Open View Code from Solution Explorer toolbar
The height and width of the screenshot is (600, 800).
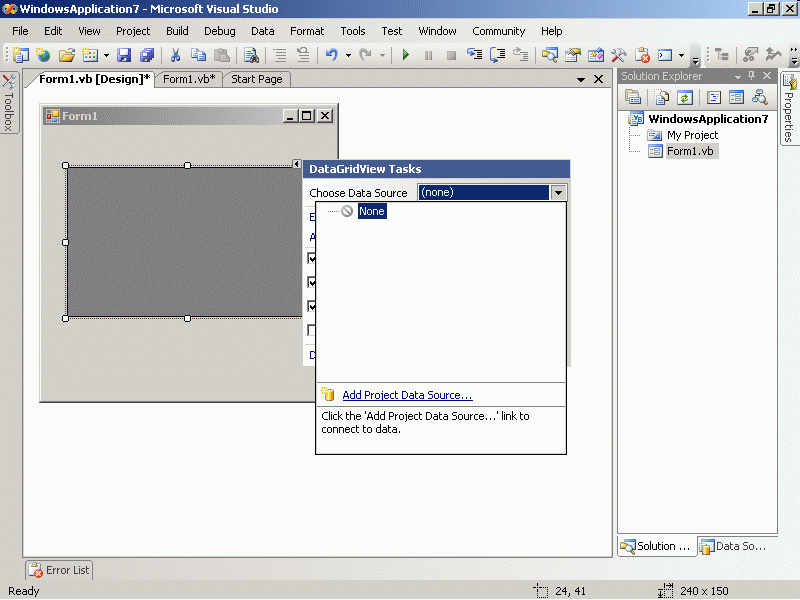click(x=713, y=97)
